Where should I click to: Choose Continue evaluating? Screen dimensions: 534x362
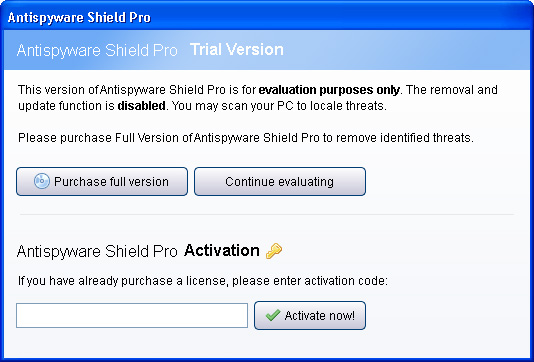click(280, 182)
